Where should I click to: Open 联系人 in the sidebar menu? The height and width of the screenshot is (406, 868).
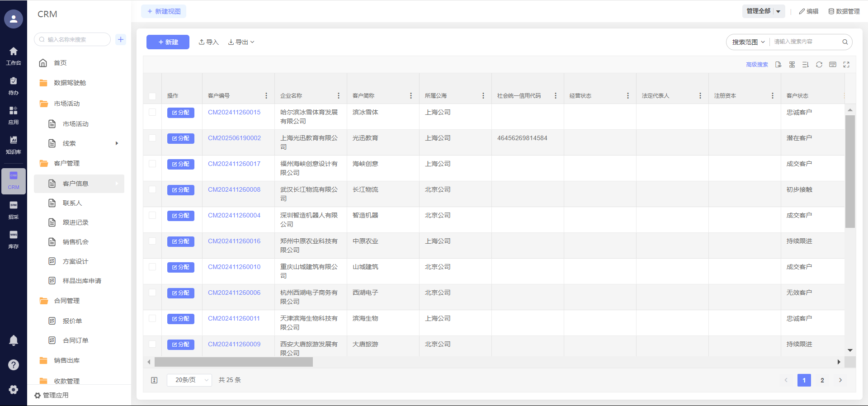tap(72, 203)
